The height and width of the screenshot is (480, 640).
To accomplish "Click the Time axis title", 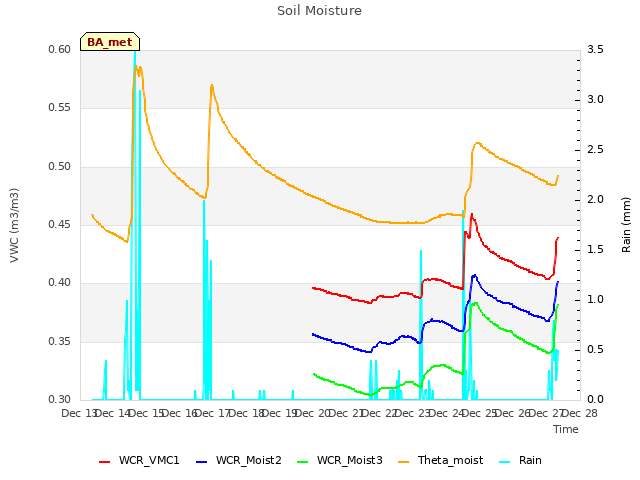I will 566,429.
